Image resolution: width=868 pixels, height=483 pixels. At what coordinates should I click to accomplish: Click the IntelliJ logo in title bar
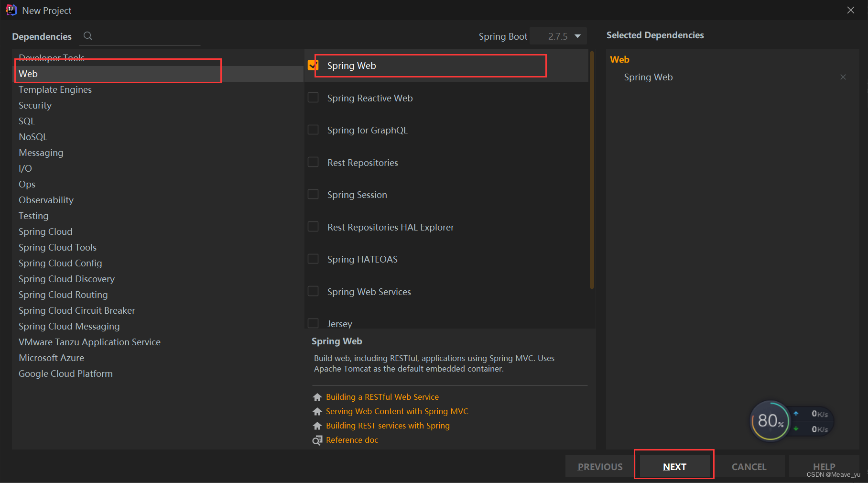(11, 10)
